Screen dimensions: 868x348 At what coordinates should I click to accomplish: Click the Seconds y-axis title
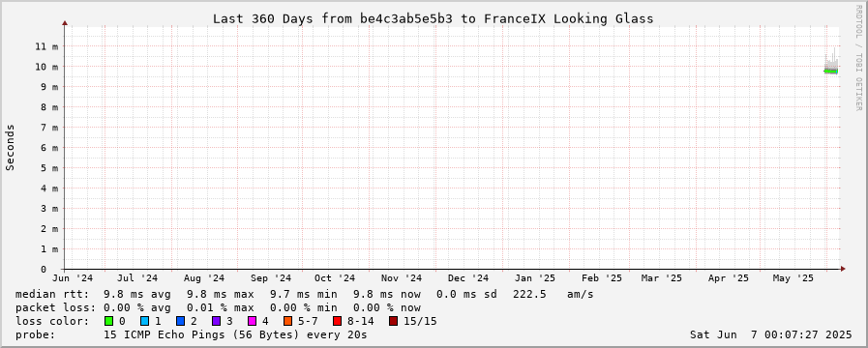pyautogui.click(x=10, y=147)
